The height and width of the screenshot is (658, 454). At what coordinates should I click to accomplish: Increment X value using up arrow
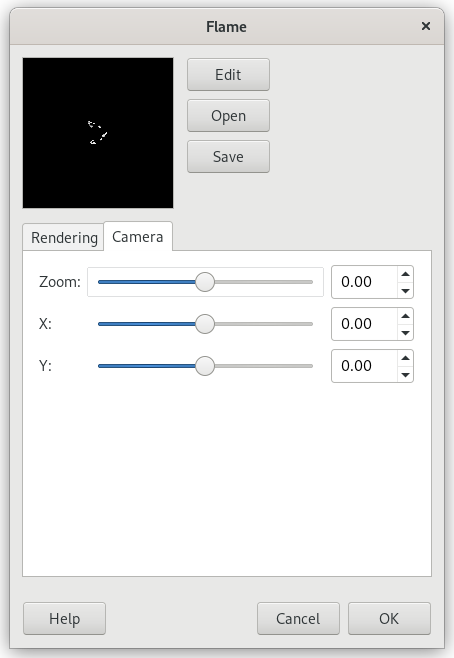point(405,316)
